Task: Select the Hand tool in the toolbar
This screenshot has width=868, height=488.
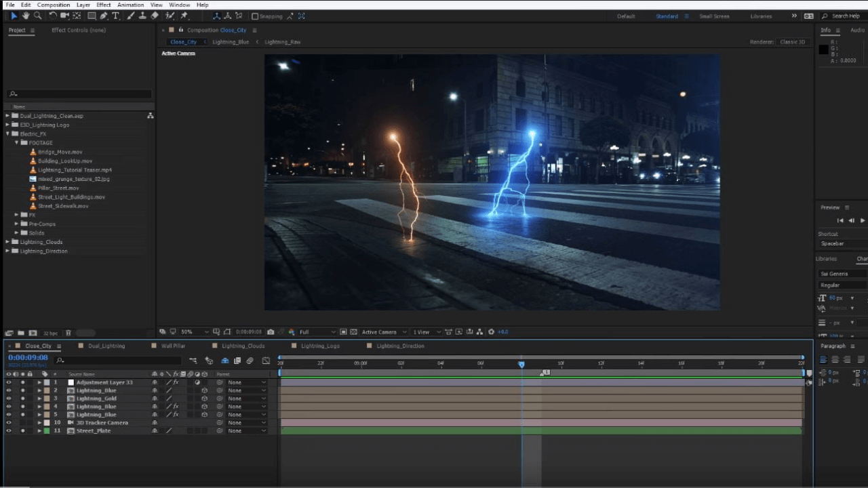Action: [26, 16]
